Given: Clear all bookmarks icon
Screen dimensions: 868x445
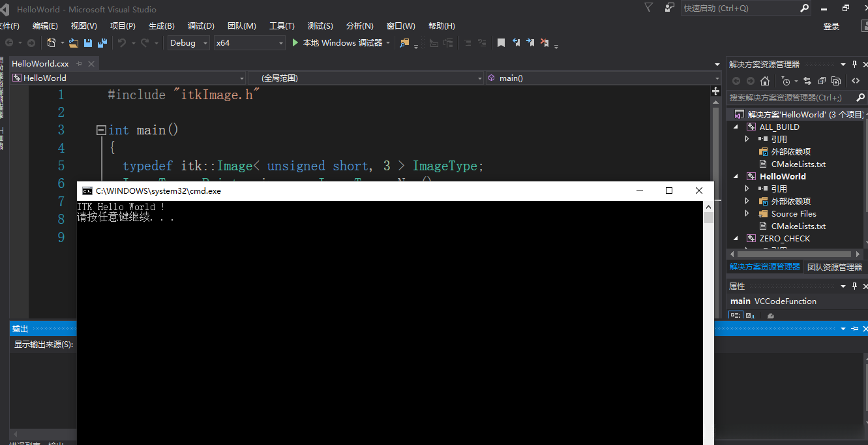Looking at the screenshot, I should 545,43.
